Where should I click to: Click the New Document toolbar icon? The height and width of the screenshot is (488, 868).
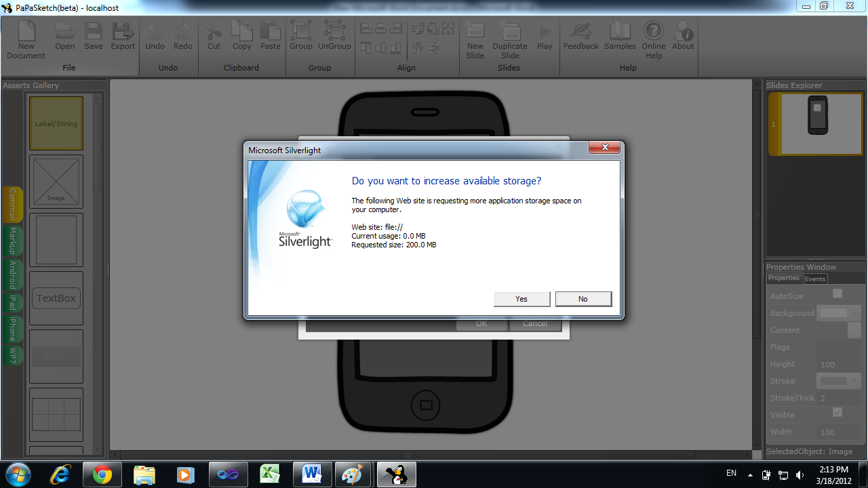tap(26, 32)
